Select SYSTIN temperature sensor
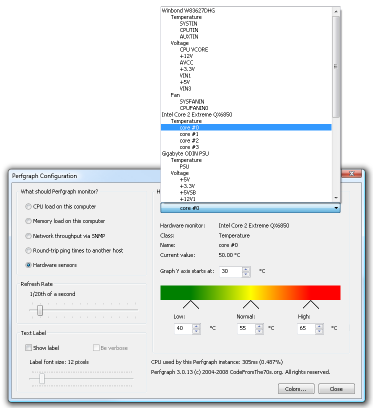The height and width of the screenshot is (408, 373). point(188,24)
